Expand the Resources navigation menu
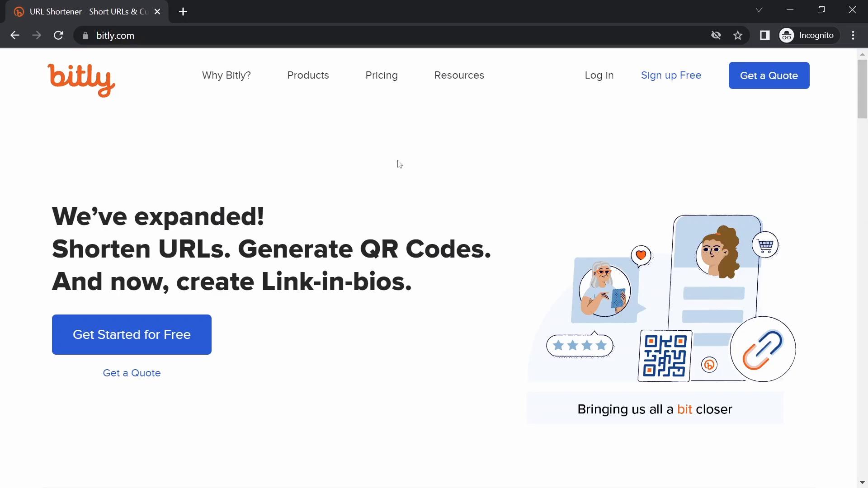The image size is (868, 488). [x=458, y=75]
